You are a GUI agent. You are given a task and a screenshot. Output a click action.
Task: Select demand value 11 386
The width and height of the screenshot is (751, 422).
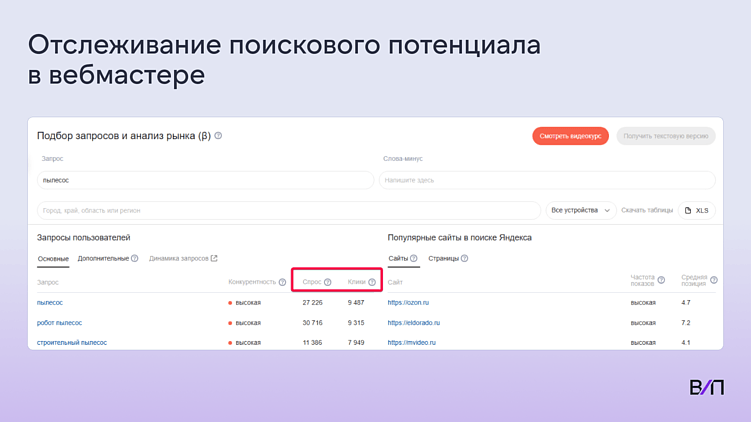(x=312, y=342)
